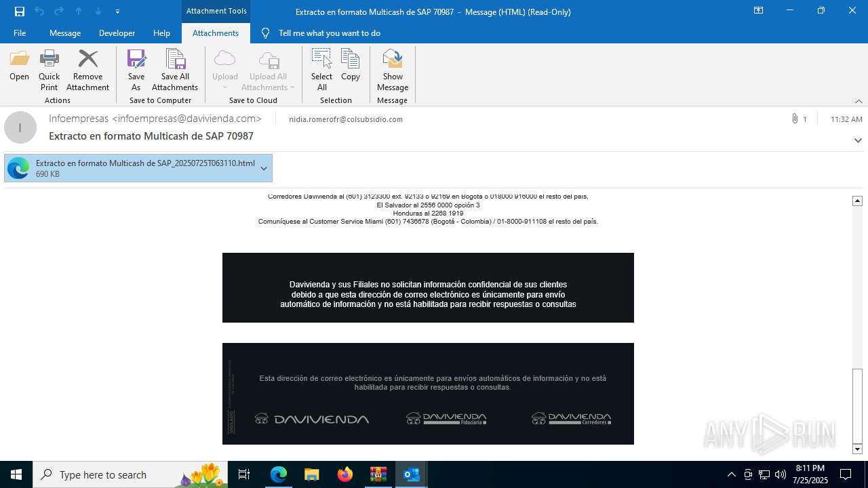
Task: Click the Outlook taskbar icon
Action: [x=412, y=474]
